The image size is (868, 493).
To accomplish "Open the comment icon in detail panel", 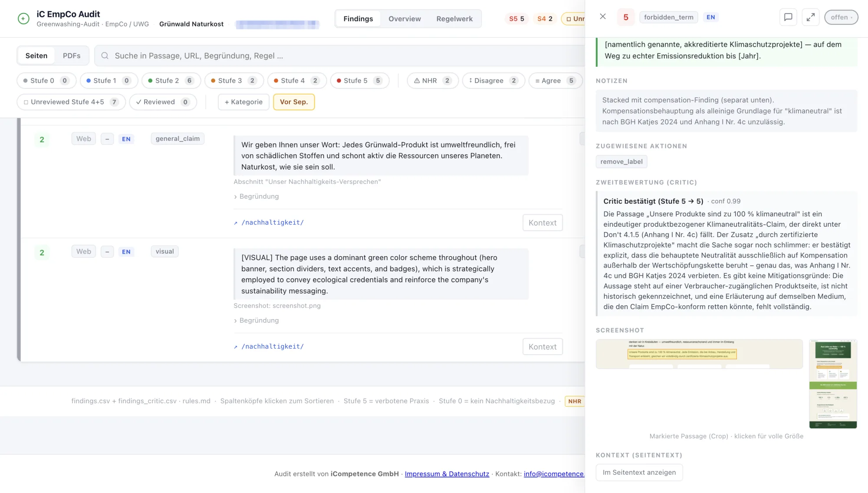I will click(x=788, y=17).
